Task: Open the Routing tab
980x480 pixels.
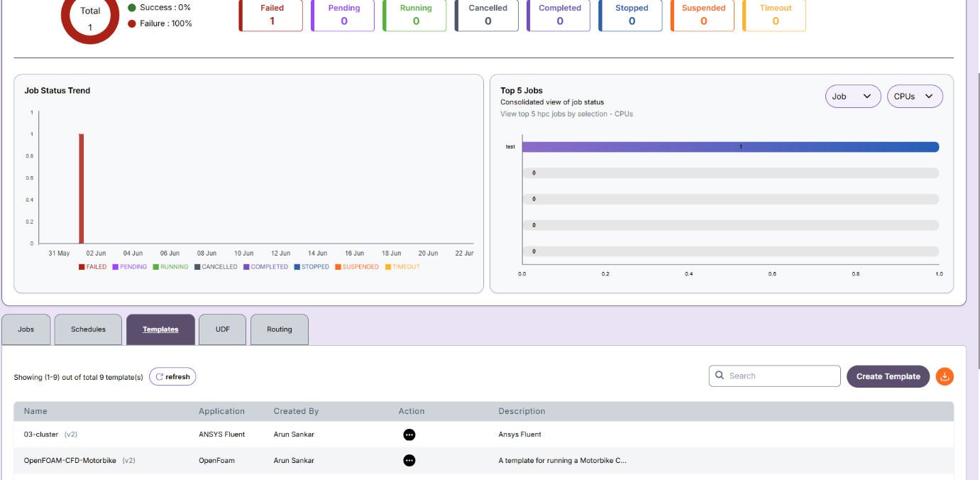Action: click(280, 329)
